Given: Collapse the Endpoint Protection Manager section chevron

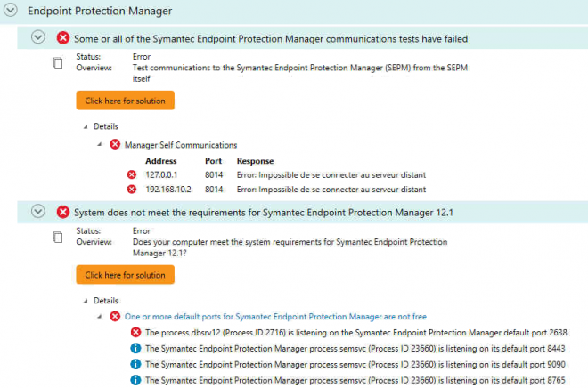Looking at the screenshot, I should click(11, 10).
